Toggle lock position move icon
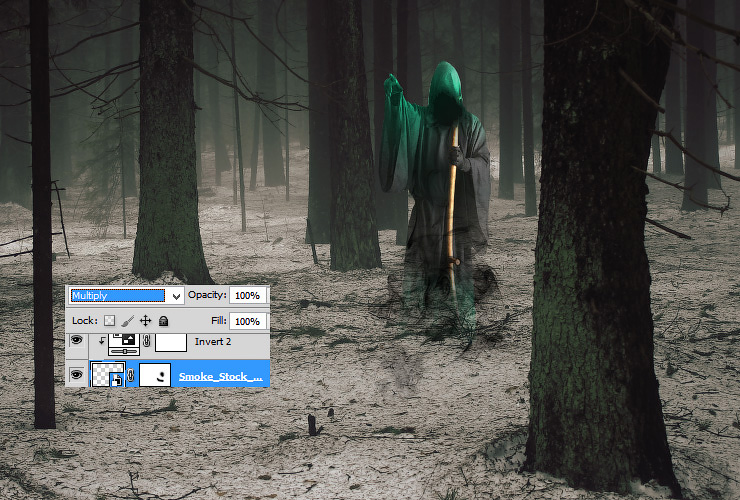Viewport: 740px width, 500px height. (x=145, y=321)
